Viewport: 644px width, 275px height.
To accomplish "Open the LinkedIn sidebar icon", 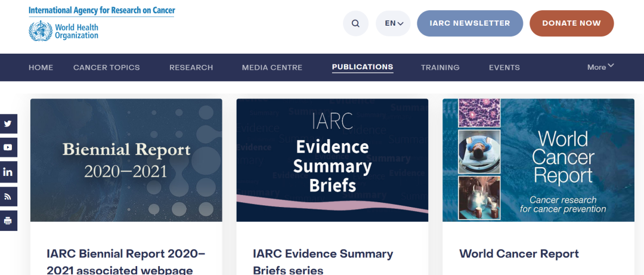I will click(x=8, y=172).
